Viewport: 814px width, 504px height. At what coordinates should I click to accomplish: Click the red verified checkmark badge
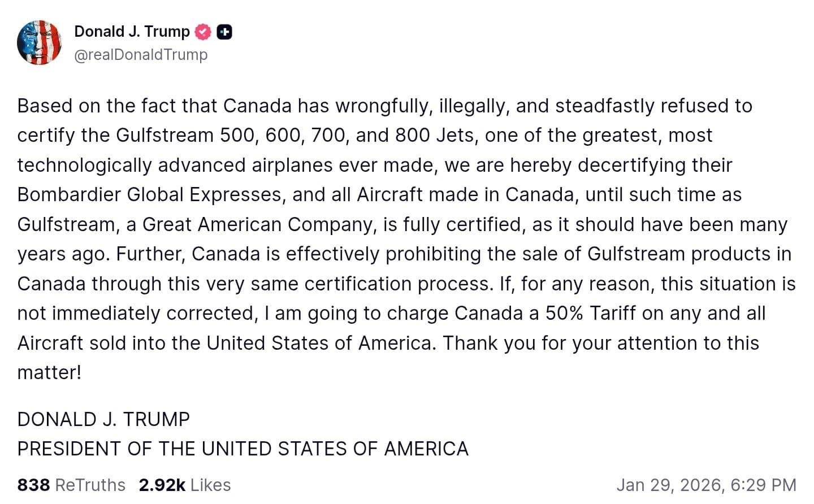click(203, 32)
